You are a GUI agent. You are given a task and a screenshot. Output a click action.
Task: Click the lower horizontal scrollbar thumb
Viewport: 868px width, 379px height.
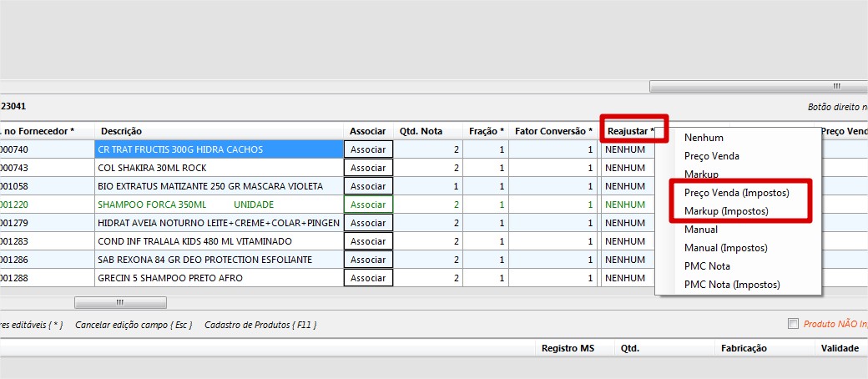pos(120,302)
